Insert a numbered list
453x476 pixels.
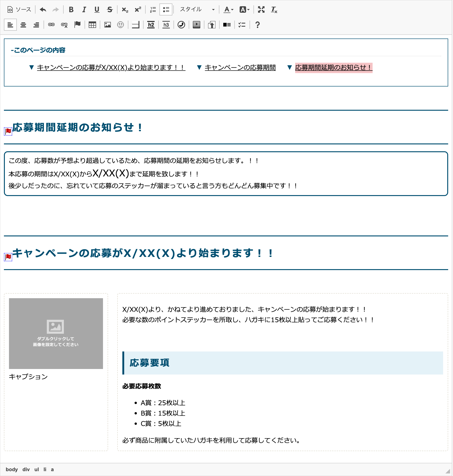pyautogui.click(x=153, y=10)
